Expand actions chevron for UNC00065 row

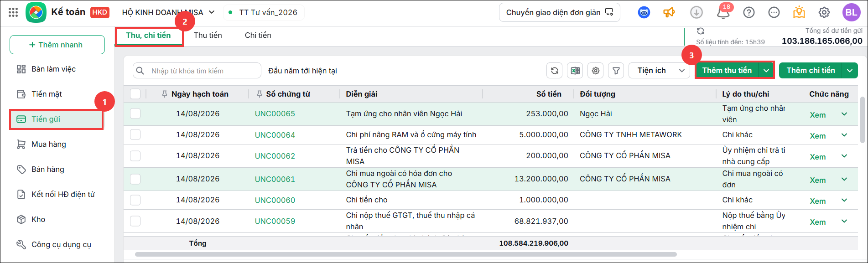[844, 114]
